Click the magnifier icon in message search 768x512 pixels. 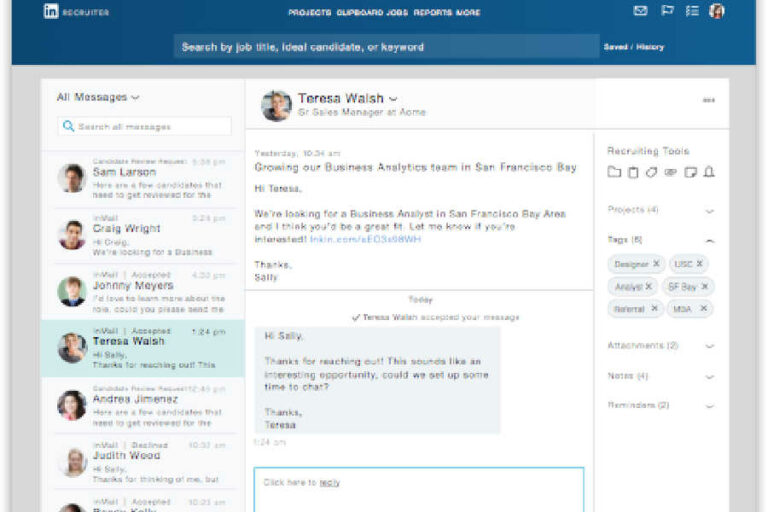(69, 126)
